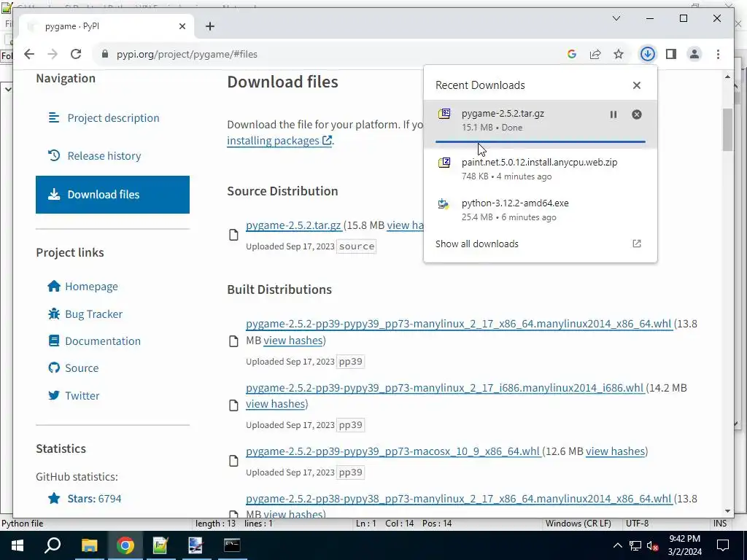747x560 pixels.
Task: Download pygame-2.5.2.tar.gz source link
Action: coord(293,225)
